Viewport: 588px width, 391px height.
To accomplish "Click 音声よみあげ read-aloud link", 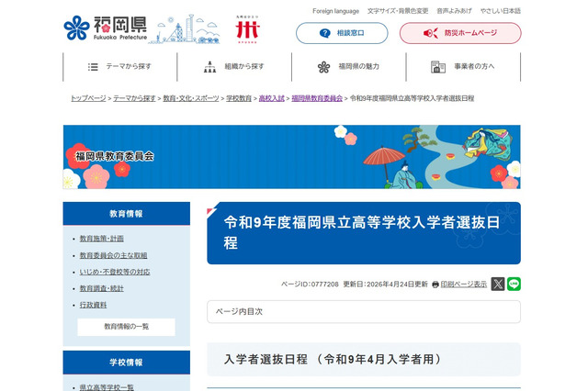I will pyautogui.click(x=454, y=11).
